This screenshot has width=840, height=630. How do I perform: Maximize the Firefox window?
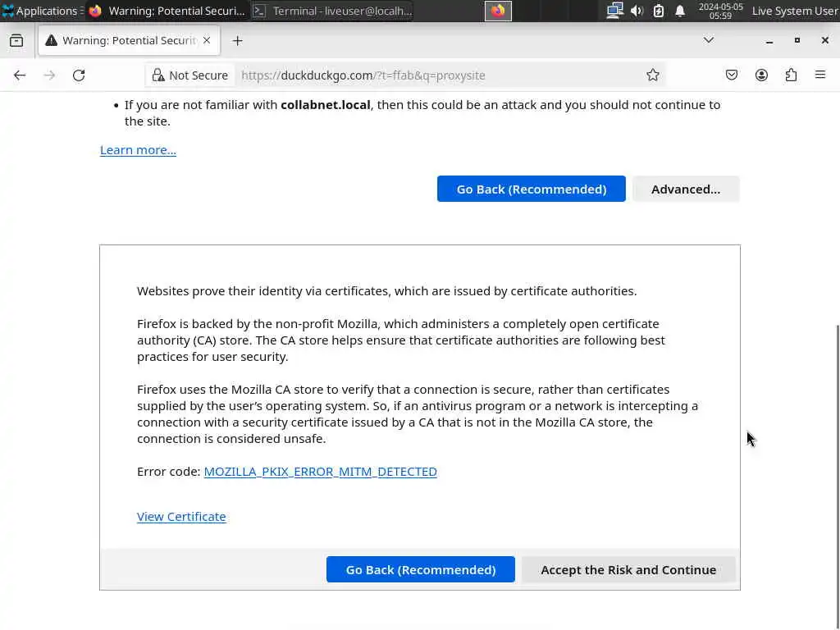click(x=797, y=40)
